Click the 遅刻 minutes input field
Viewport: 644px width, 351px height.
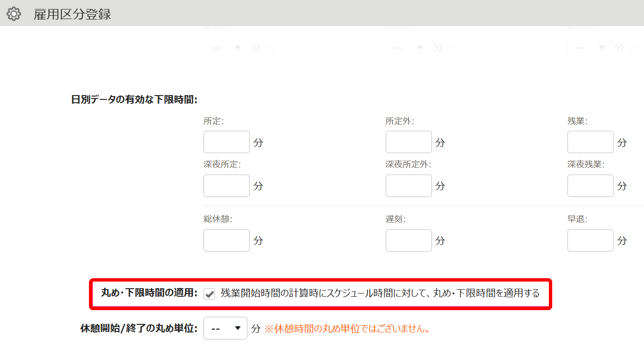coord(409,241)
